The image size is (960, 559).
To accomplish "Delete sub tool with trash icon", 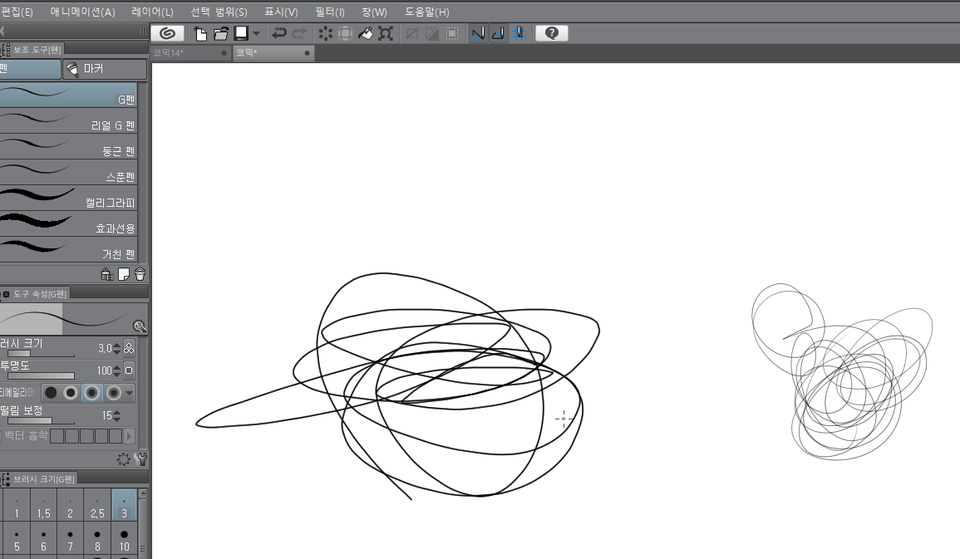I will 140,274.
